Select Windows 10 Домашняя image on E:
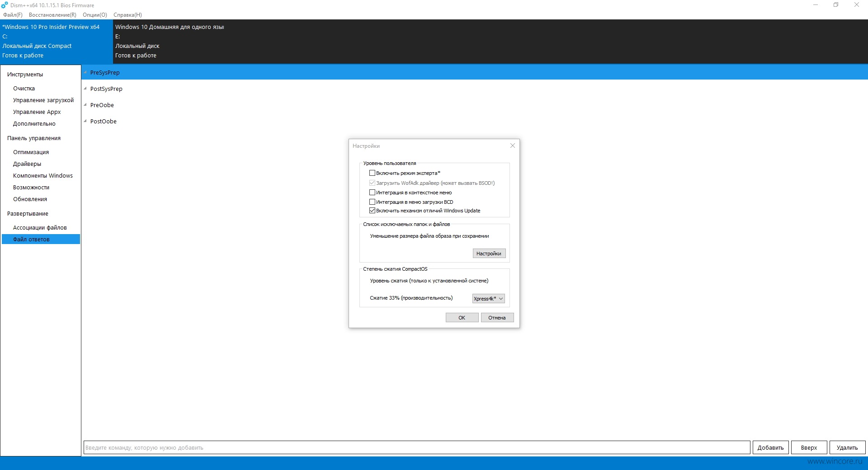This screenshot has width=868, height=470. click(170, 41)
